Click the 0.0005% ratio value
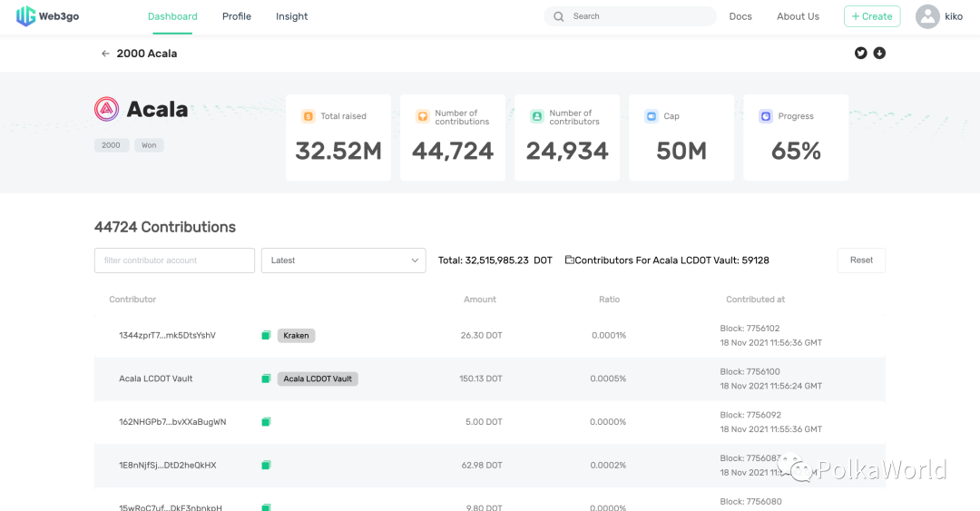 (x=608, y=379)
